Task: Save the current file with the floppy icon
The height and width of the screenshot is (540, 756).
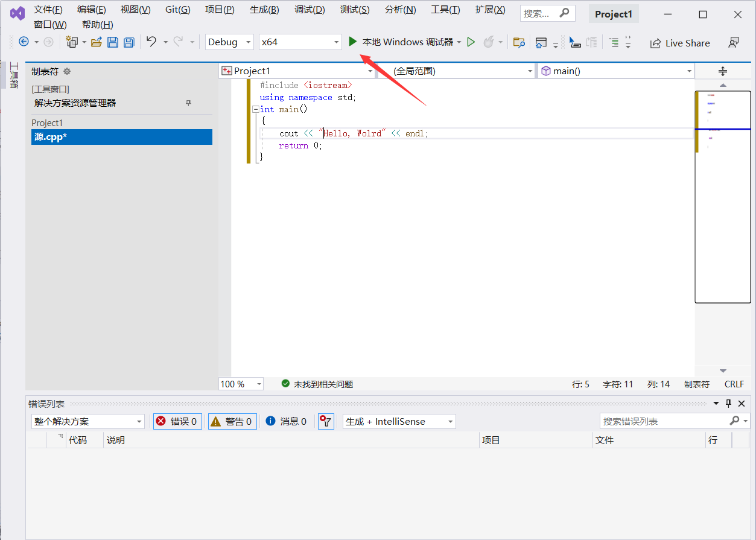Action: tap(113, 42)
